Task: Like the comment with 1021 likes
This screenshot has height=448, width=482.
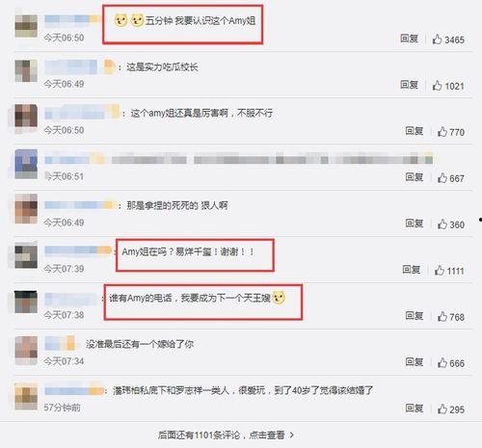Action: pos(437,86)
